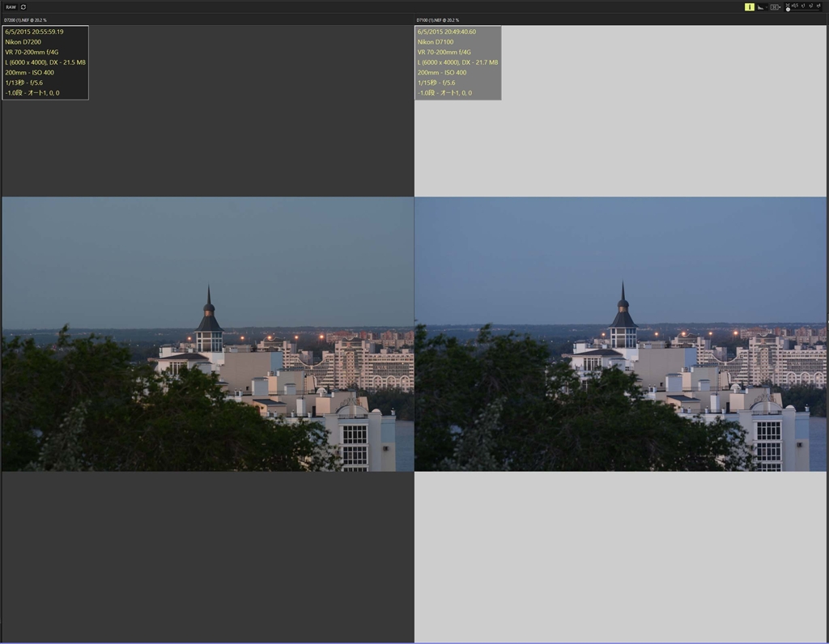Click right pane 'VR 70-200mm f/4G' lens text

click(444, 53)
